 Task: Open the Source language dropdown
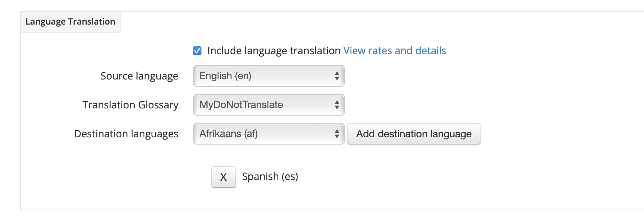point(269,76)
